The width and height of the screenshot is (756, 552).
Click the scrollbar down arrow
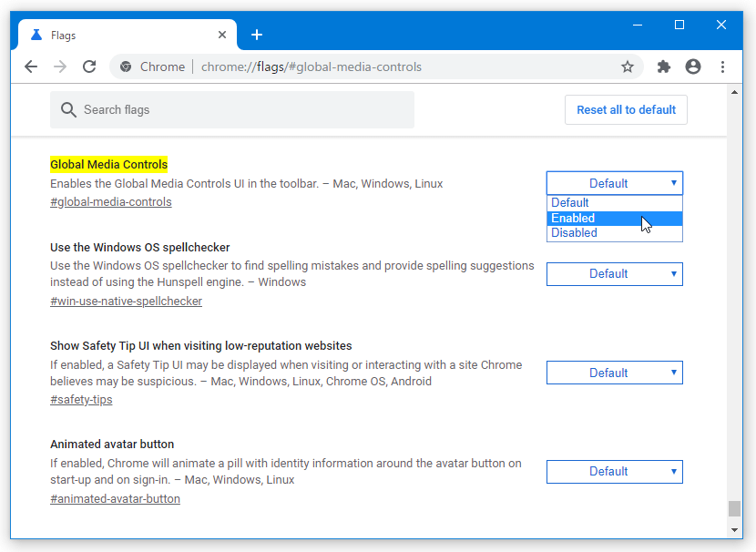click(734, 530)
